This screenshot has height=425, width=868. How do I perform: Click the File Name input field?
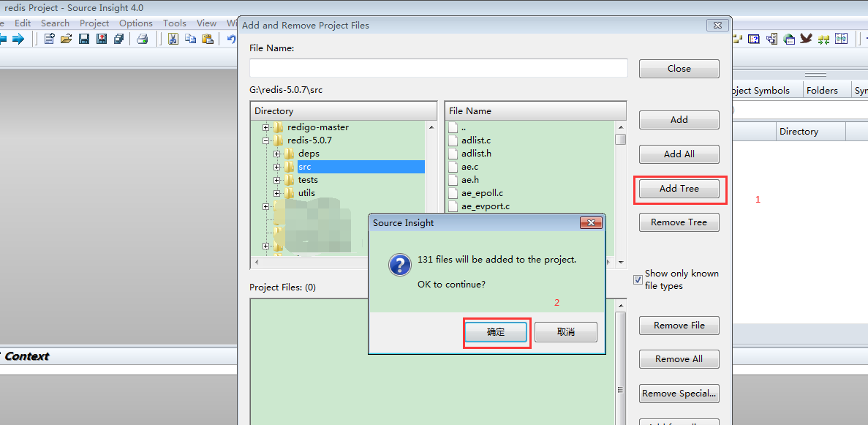pyautogui.click(x=439, y=67)
